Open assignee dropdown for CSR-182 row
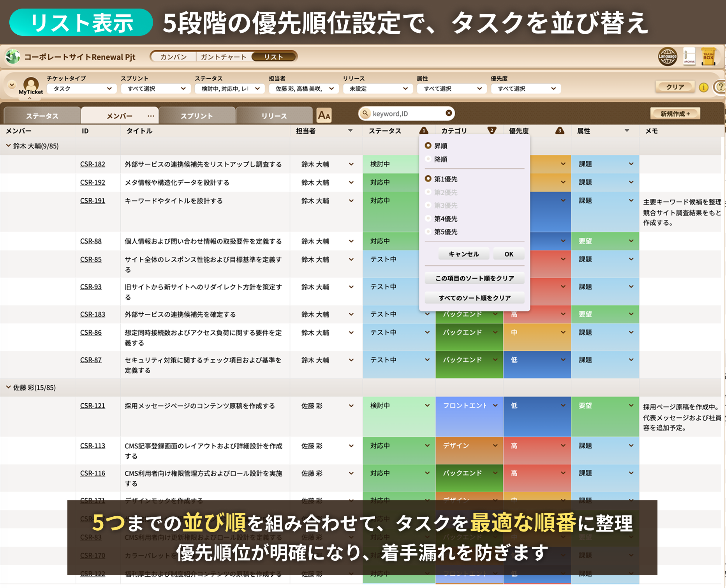 pyautogui.click(x=351, y=164)
